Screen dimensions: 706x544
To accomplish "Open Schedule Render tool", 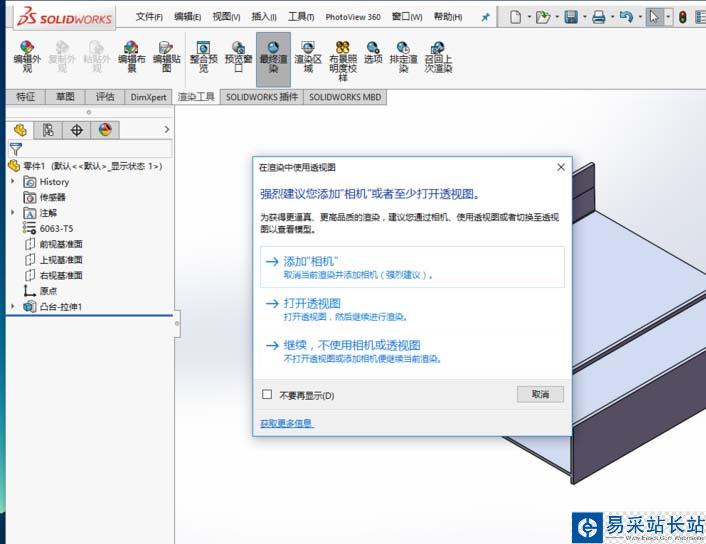I will tap(403, 57).
